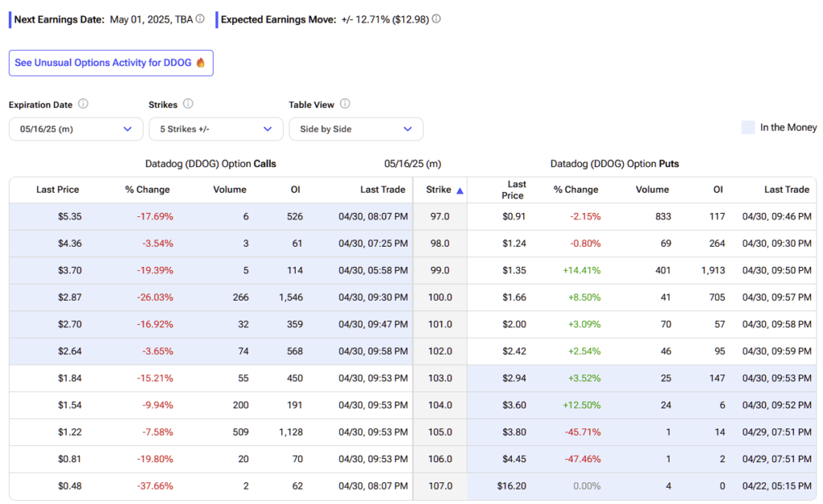Click info icon beside Expected Earnings Move

tap(436, 19)
